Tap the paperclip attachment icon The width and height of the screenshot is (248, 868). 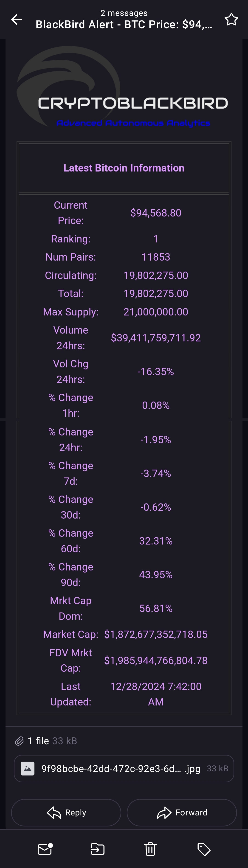[x=19, y=741]
